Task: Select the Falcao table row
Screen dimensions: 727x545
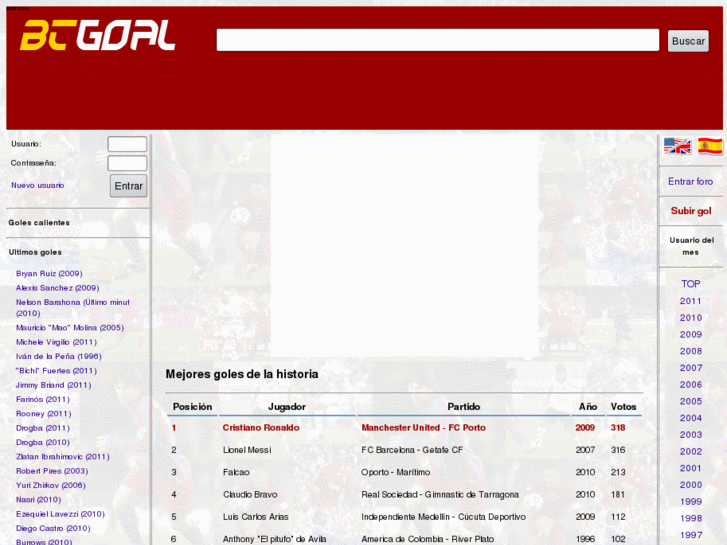Action: pos(405,472)
